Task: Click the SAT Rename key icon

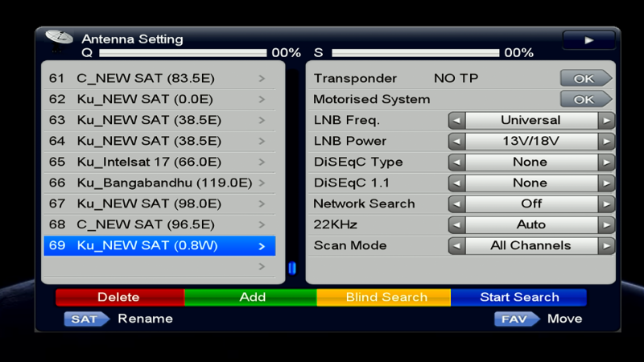Action: tap(85, 319)
